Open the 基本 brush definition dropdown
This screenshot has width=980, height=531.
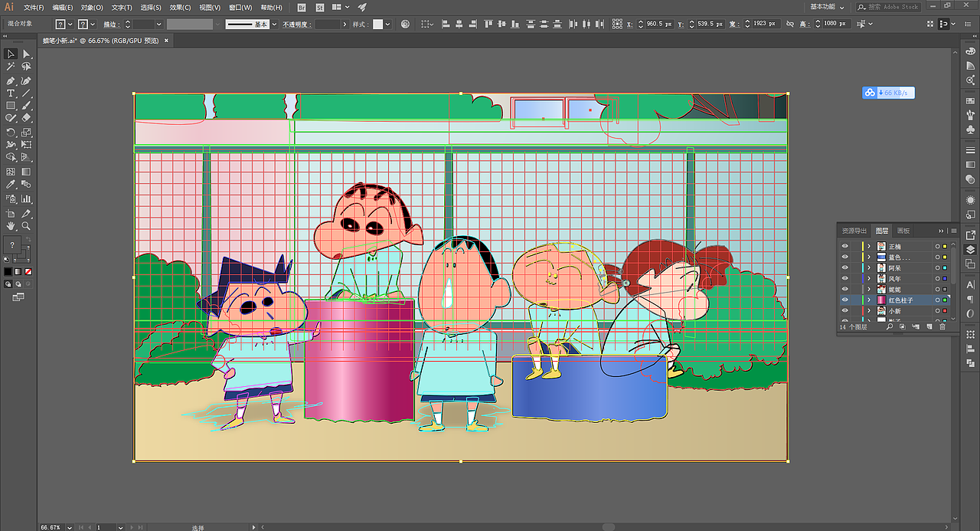pyautogui.click(x=273, y=25)
